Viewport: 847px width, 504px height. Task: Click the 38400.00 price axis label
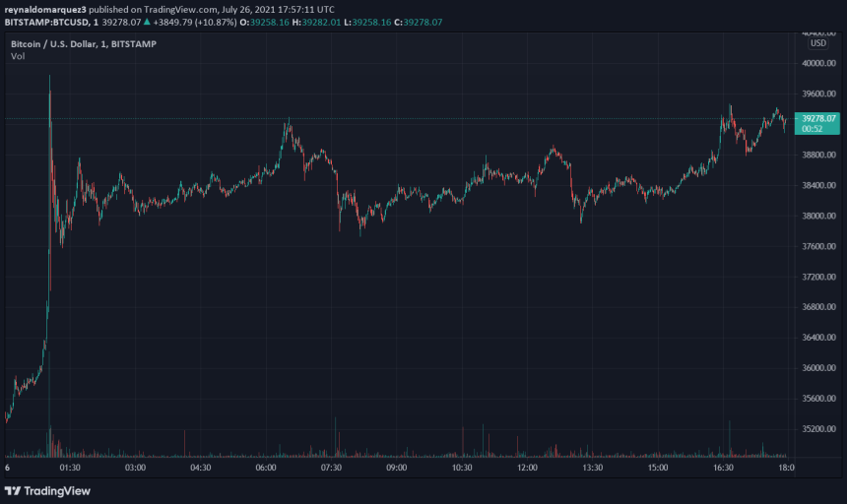pos(818,185)
